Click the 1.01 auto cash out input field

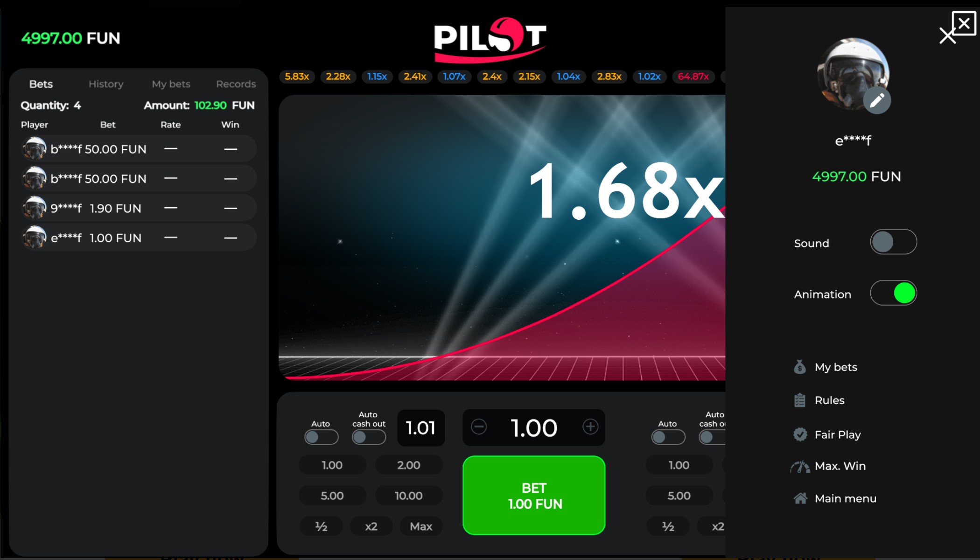(x=420, y=427)
